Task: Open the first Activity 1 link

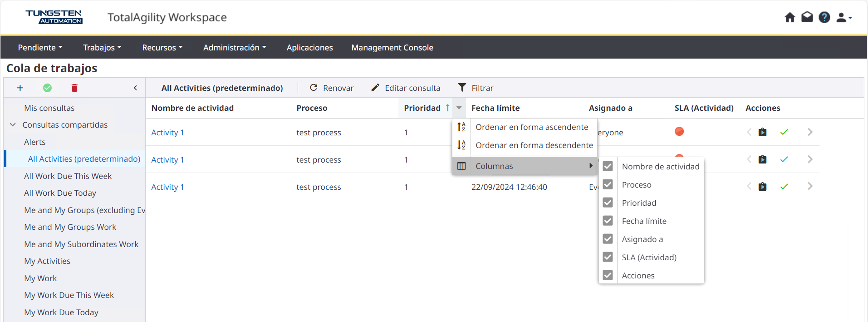Action: pos(167,133)
